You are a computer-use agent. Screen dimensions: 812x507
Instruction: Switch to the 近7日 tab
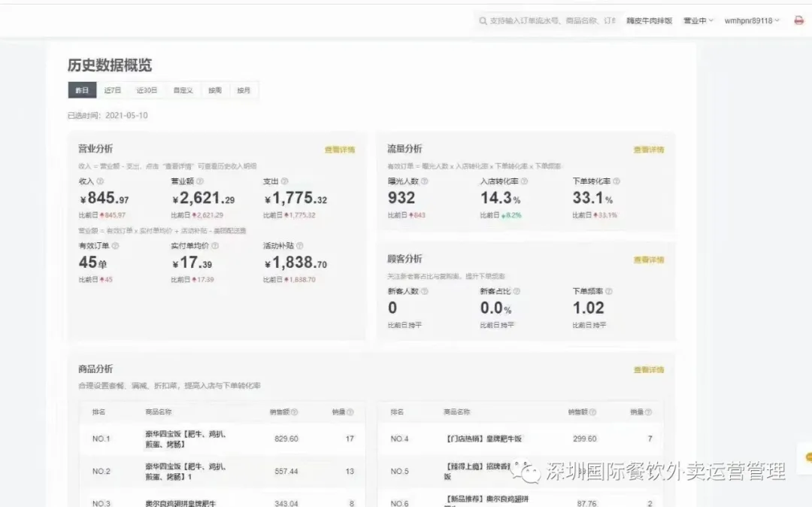pos(112,90)
